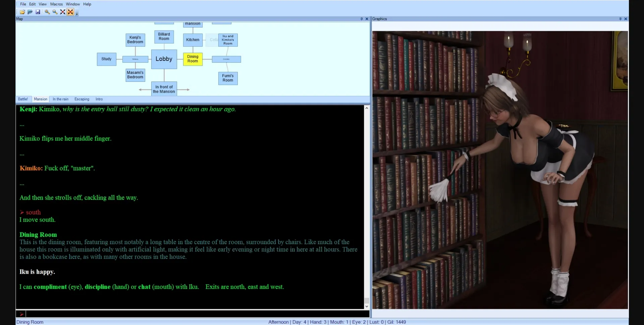Screen dimensions: 644x325
Task: Click the non-highlighted centre-map arrows icon
Action: coord(63,12)
